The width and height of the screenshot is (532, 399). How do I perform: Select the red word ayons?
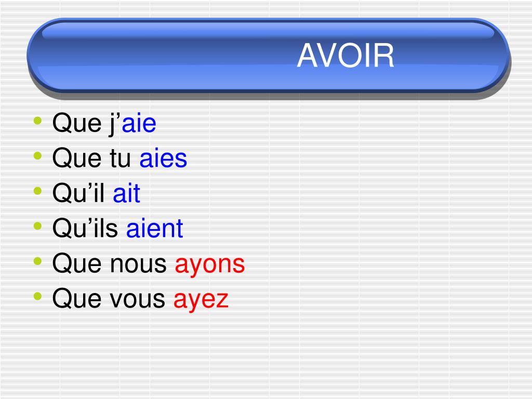[x=210, y=264]
